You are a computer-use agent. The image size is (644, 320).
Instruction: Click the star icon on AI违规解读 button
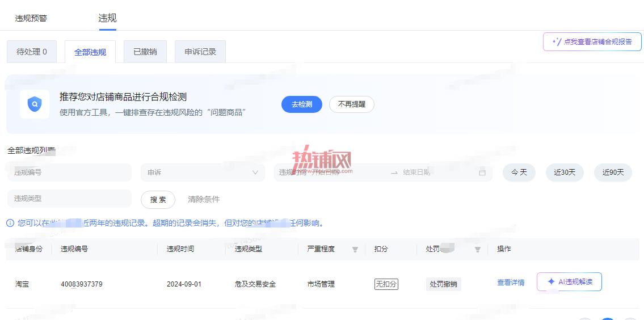552,281
